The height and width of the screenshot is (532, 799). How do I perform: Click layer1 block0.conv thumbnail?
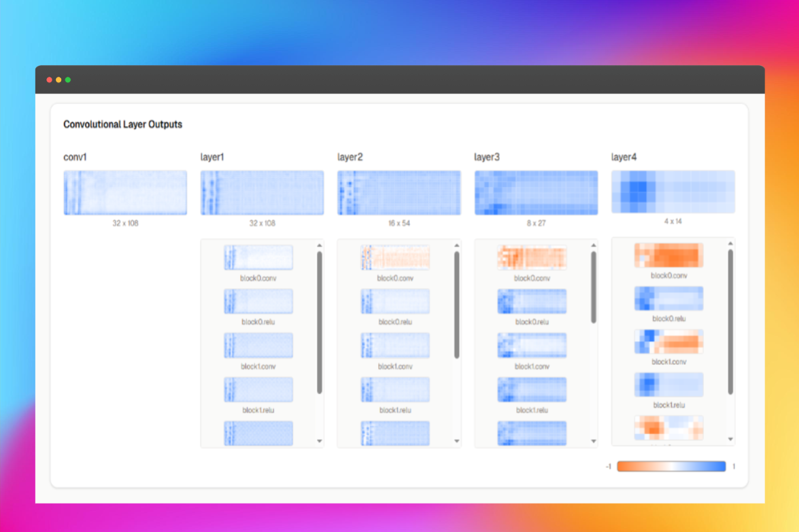[x=258, y=258]
